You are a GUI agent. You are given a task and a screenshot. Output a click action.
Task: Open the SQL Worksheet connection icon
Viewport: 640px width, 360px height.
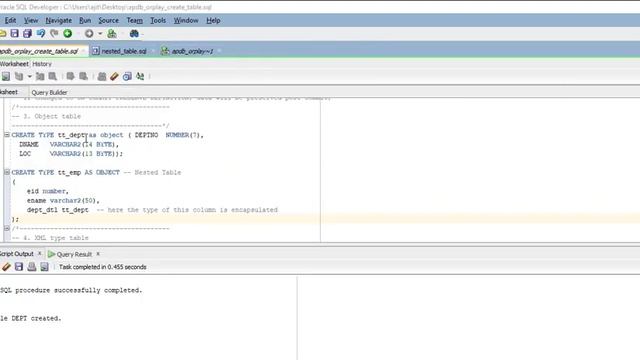click(x=112, y=33)
